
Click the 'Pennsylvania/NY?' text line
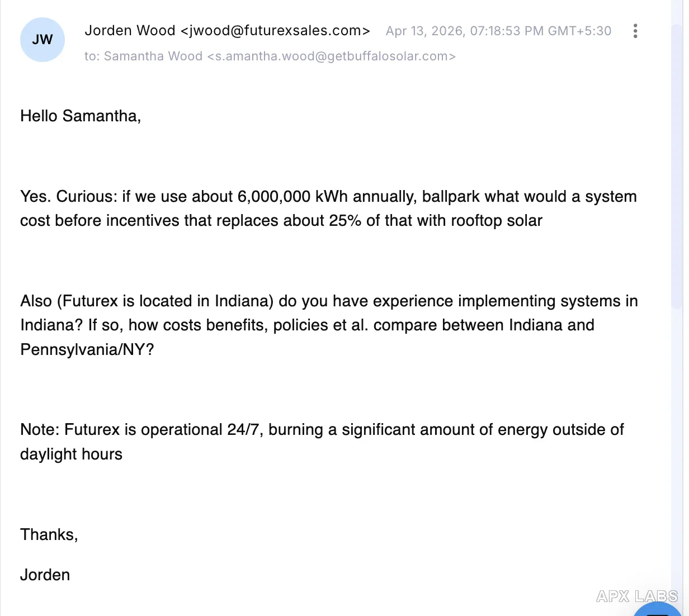click(x=87, y=350)
